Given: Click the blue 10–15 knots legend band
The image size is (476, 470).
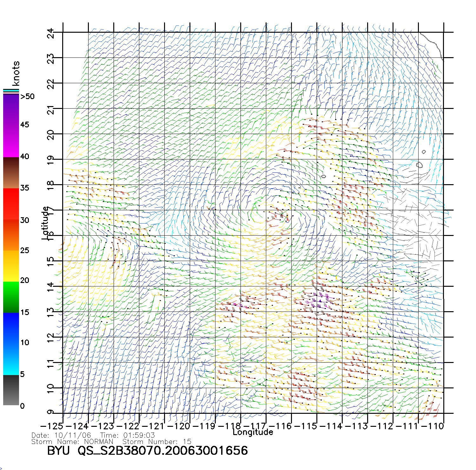Looking at the screenshot, I should [11, 328].
